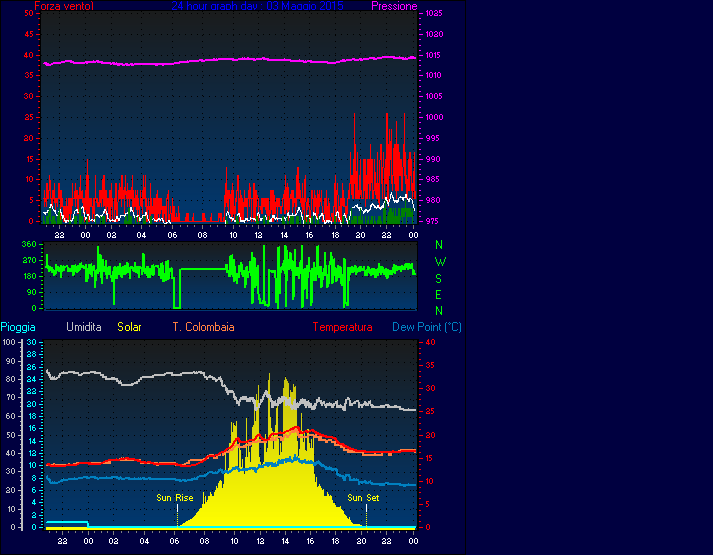Click wind force axis value 50
Image resolution: width=713 pixels, height=555 pixels.
(x=29, y=13)
